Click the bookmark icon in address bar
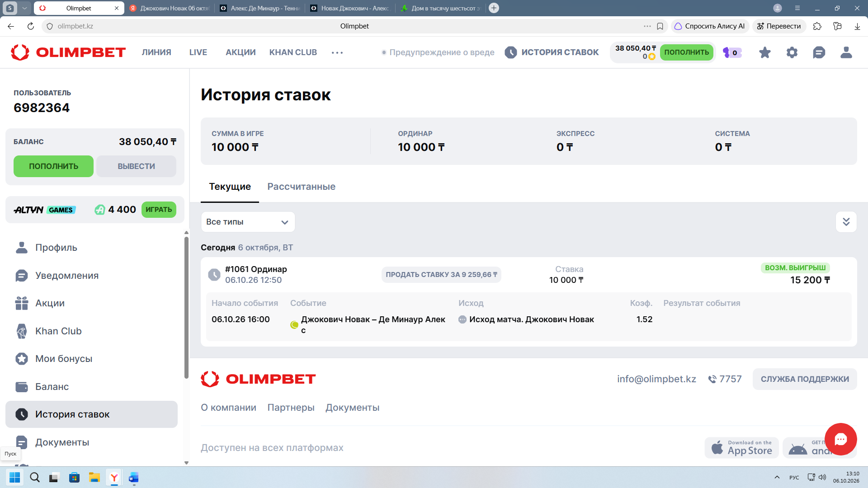 660,26
